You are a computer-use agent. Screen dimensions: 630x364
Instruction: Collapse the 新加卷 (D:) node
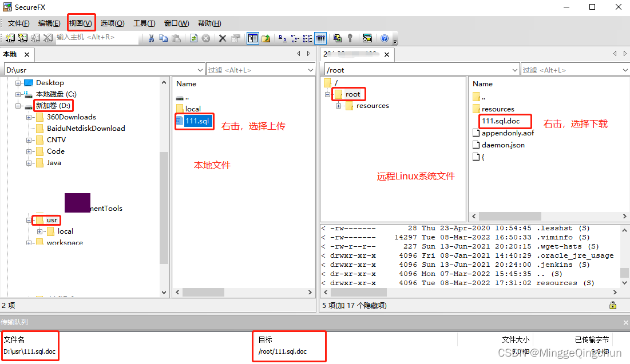click(18, 106)
